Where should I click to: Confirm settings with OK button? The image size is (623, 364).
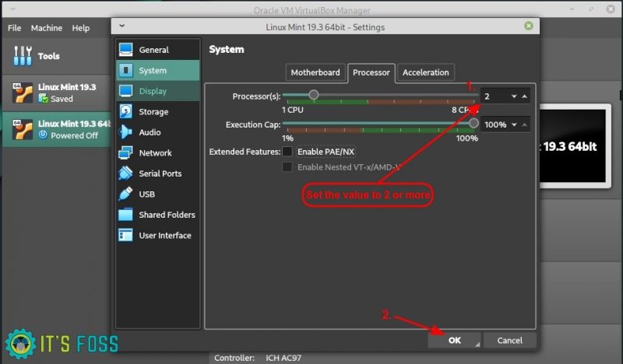(x=455, y=340)
